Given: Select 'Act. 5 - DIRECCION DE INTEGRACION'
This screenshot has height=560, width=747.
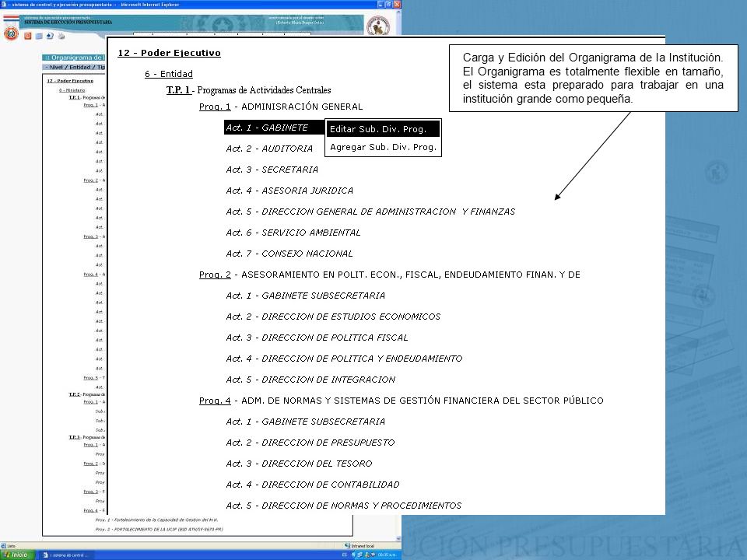Looking at the screenshot, I should 310,380.
